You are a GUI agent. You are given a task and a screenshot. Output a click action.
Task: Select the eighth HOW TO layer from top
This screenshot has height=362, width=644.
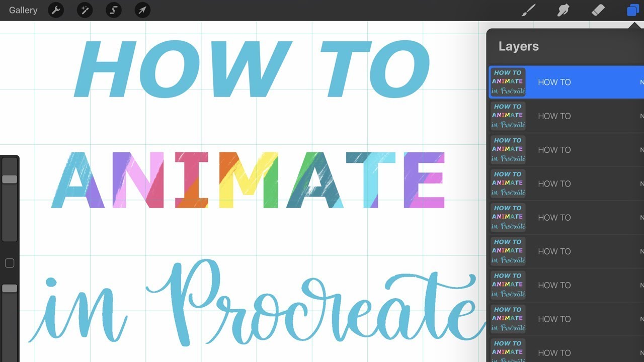click(x=567, y=319)
